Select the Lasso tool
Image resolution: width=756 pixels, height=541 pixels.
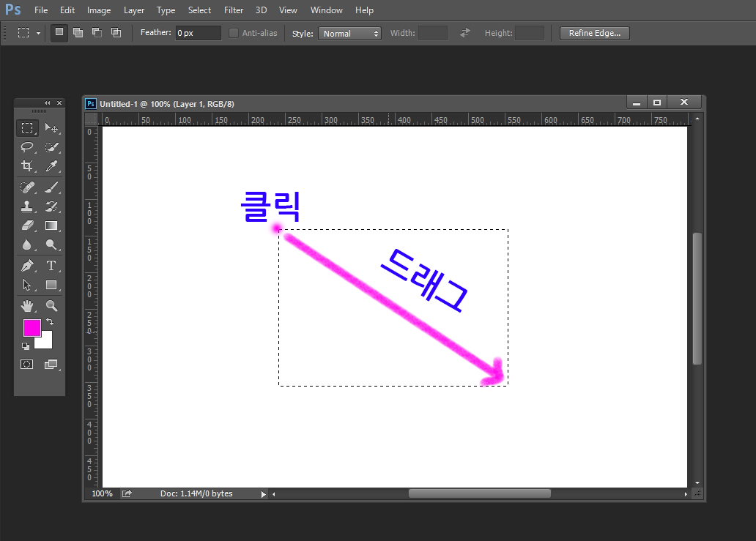[x=27, y=147]
